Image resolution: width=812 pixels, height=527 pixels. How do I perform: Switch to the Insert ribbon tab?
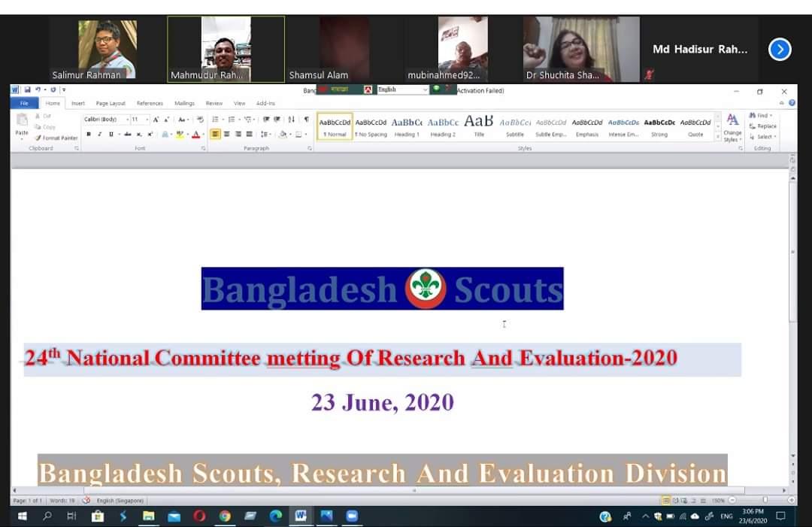(x=78, y=103)
